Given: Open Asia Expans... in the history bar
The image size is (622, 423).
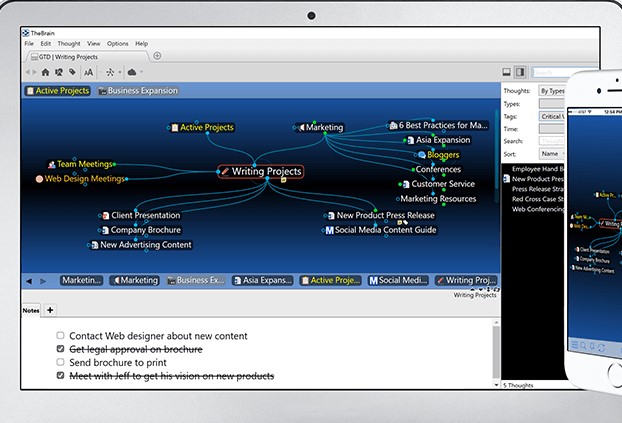Looking at the screenshot, I should [263, 281].
